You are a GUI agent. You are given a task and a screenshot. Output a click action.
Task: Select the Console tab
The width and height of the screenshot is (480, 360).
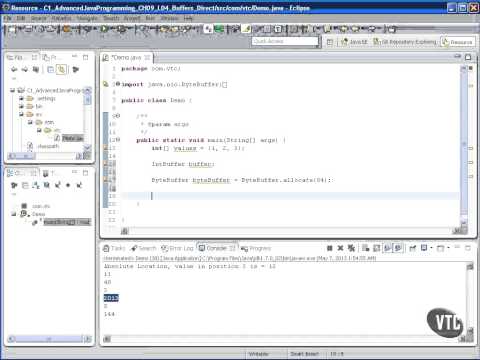point(217,248)
